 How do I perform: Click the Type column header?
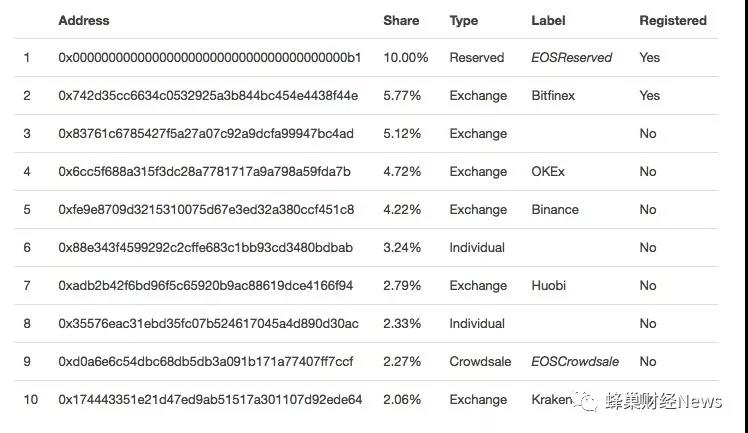[x=464, y=21]
